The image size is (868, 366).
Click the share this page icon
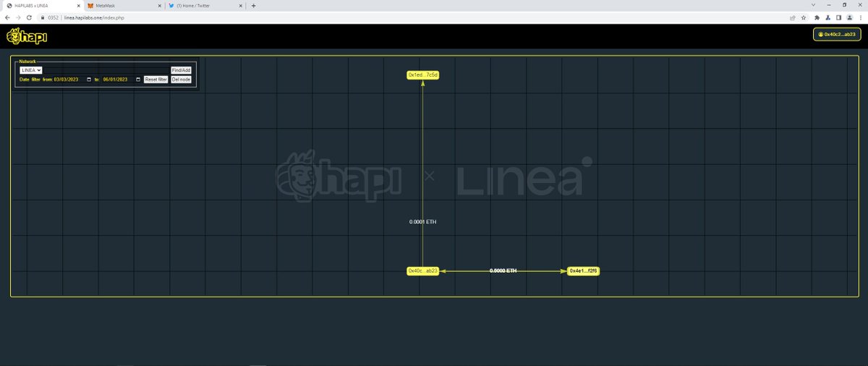pyautogui.click(x=793, y=17)
